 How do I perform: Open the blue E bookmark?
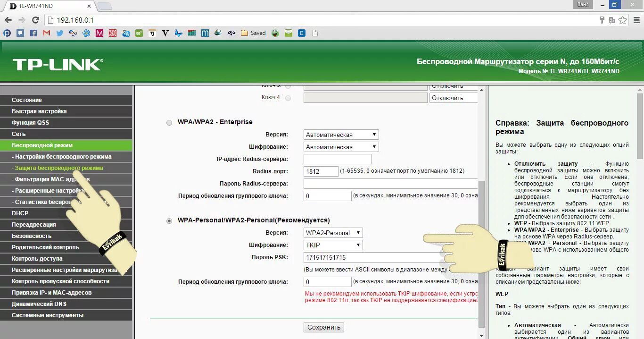coord(302,33)
